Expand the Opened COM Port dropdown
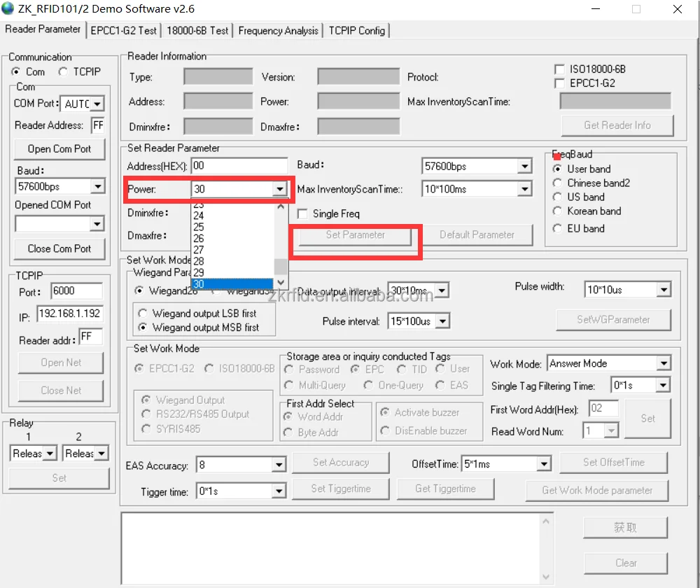The height and width of the screenshot is (588, 700). [x=97, y=224]
